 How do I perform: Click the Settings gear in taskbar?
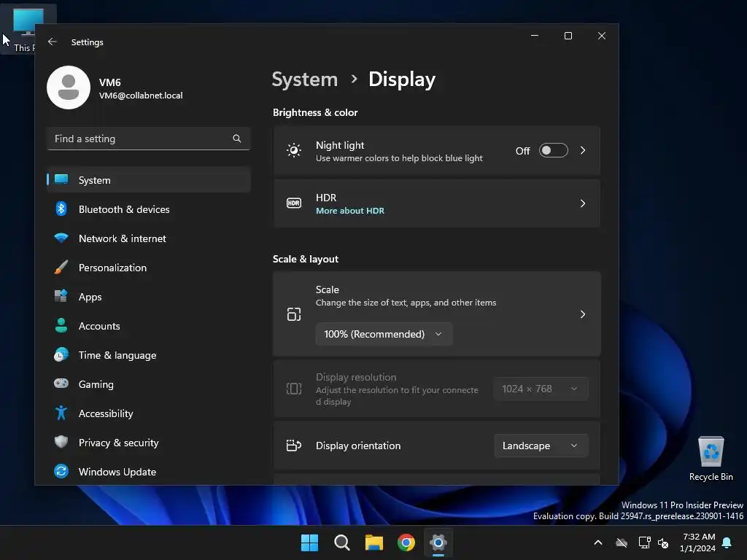click(438, 542)
